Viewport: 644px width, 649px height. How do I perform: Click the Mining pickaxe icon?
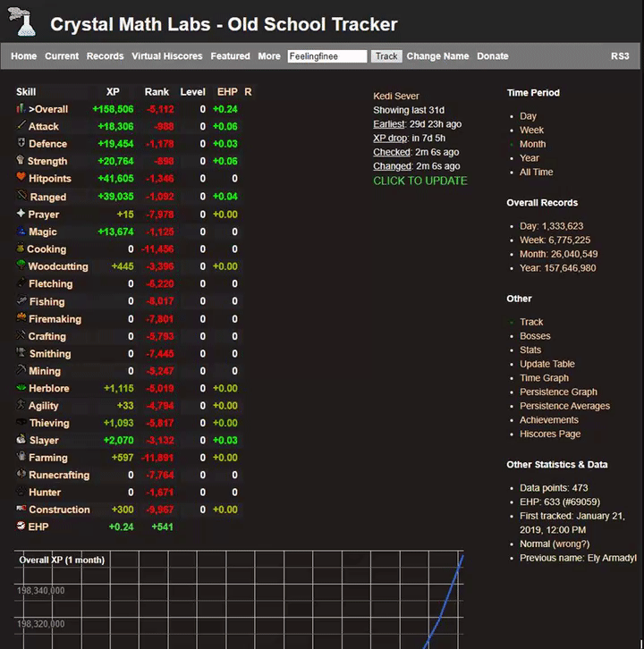pyautogui.click(x=21, y=369)
